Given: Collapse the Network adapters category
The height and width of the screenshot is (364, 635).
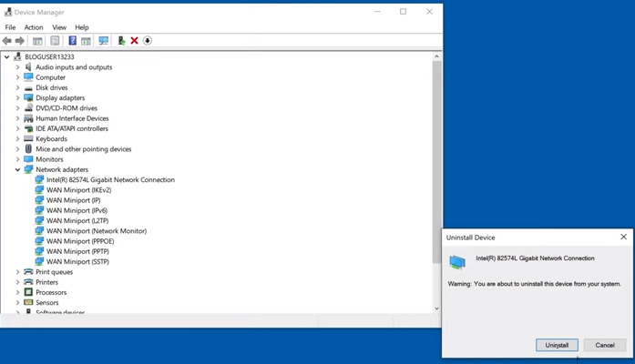Looking at the screenshot, I should [x=17, y=169].
